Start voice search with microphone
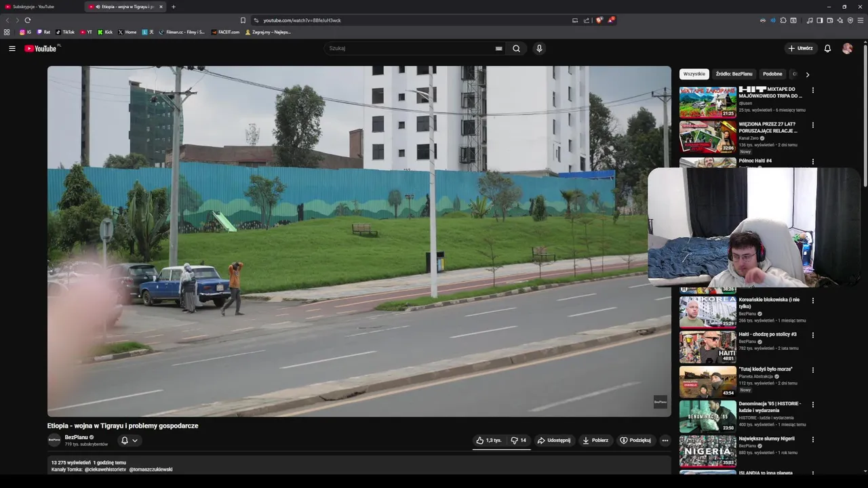Viewport: 868px width, 488px height. [539, 49]
